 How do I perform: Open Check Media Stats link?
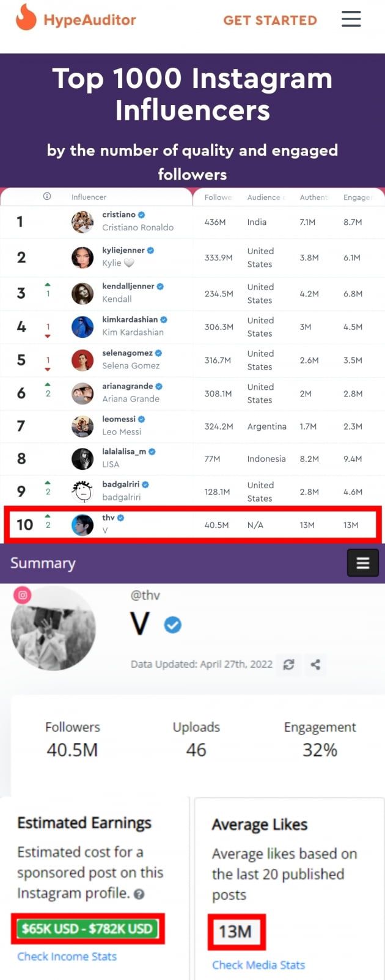tap(258, 965)
